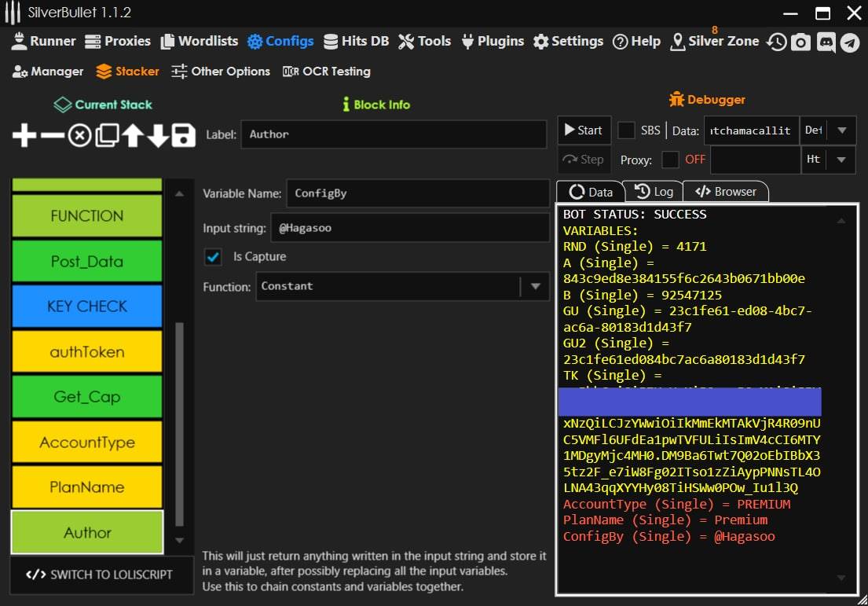Open the Function dropdown showing Constant
The width and height of the screenshot is (868, 606).
[535, 287]
